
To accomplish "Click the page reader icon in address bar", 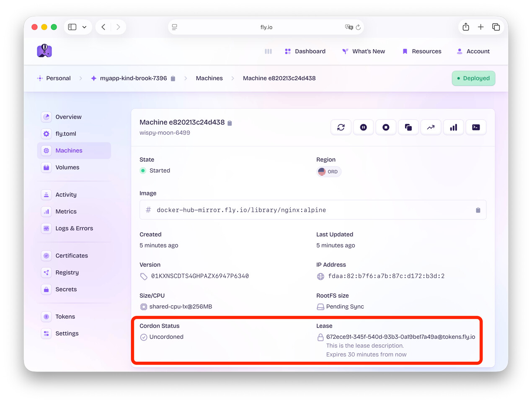I will [175, 27].
